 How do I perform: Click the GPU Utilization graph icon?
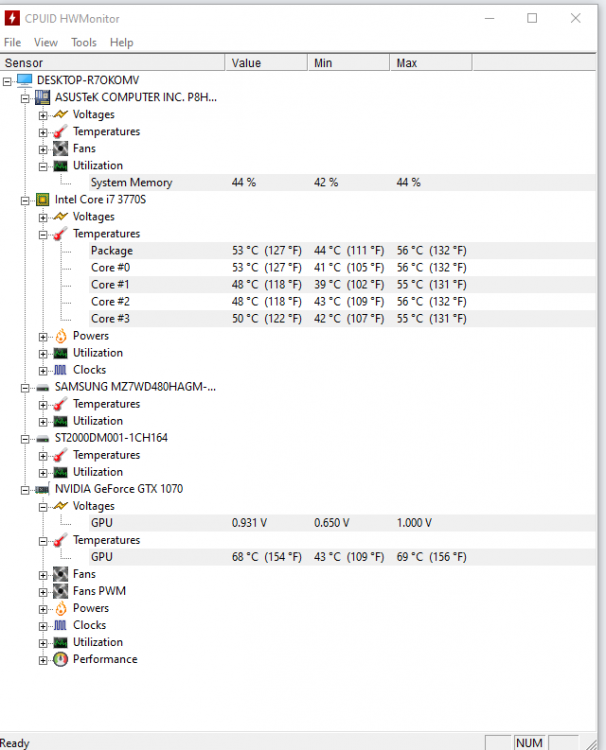(x=60, y=642)
